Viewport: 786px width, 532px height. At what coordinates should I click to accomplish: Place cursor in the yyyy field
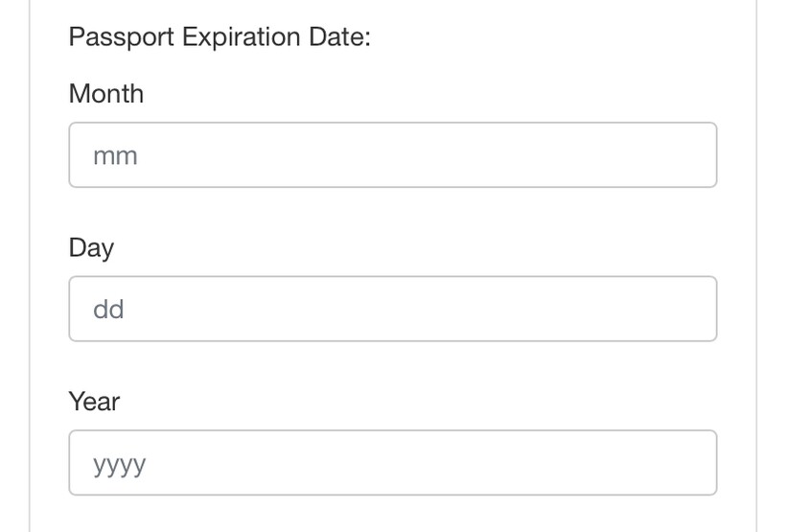[x=393, y=463]
